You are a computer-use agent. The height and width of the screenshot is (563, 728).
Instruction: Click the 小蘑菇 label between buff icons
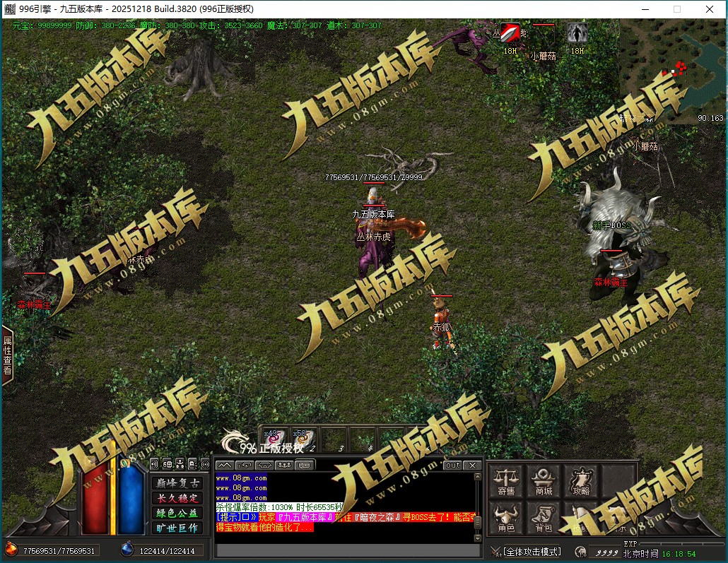coord(544,56)
